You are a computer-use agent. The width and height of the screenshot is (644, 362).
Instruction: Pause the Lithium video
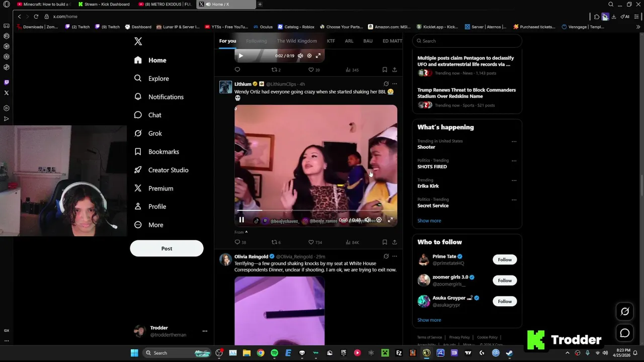242,220
